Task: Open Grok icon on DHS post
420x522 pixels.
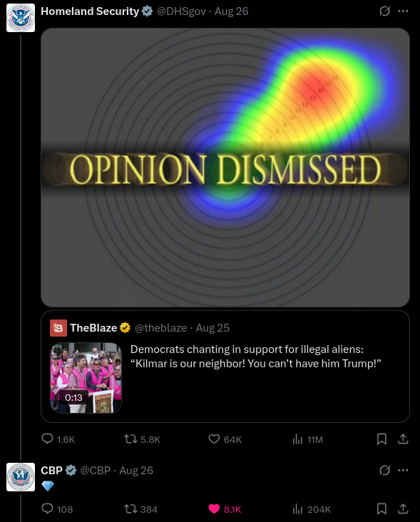Action: point(384,11)
